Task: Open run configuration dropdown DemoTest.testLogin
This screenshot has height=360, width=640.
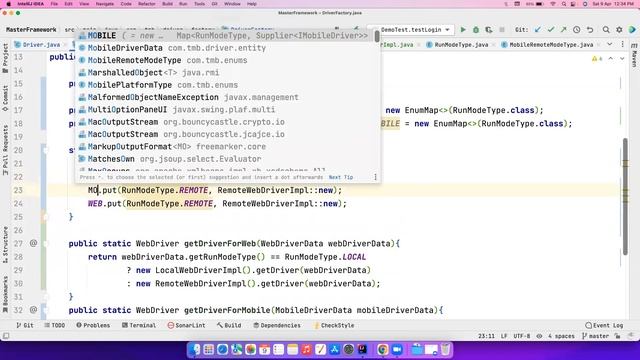Action: point(411,30)
